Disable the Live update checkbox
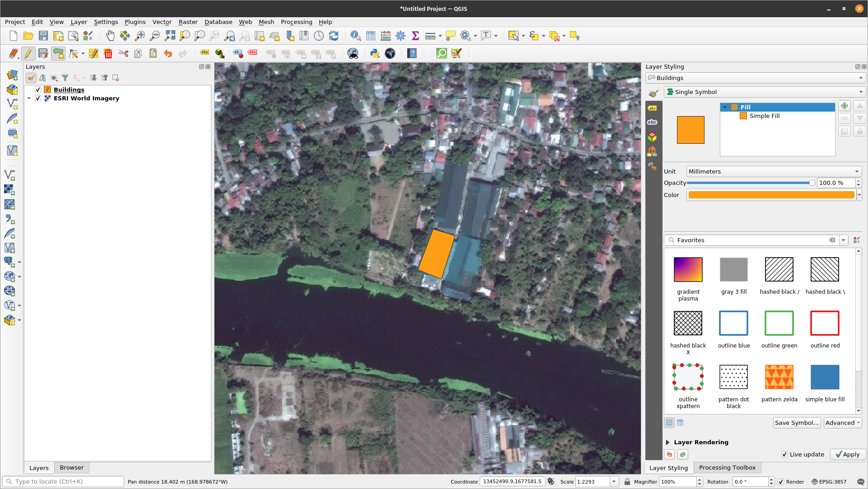Image resolution: width=868 pixels, height=489 pixels. [x=784, y=454]
